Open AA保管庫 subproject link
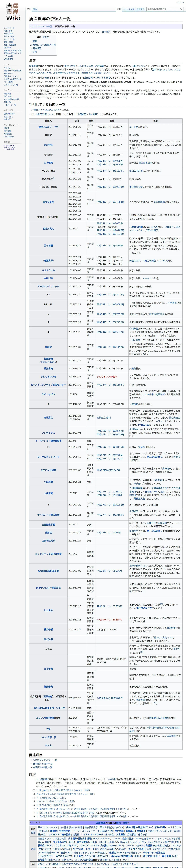Viewport: 186px width, 868px height. click(x=8, y=134)
